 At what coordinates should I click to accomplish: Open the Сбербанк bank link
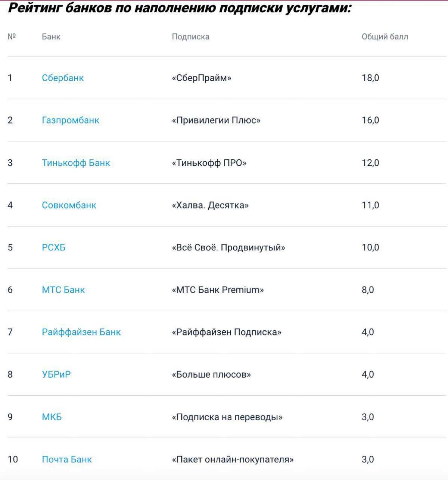tap(63, 78)
